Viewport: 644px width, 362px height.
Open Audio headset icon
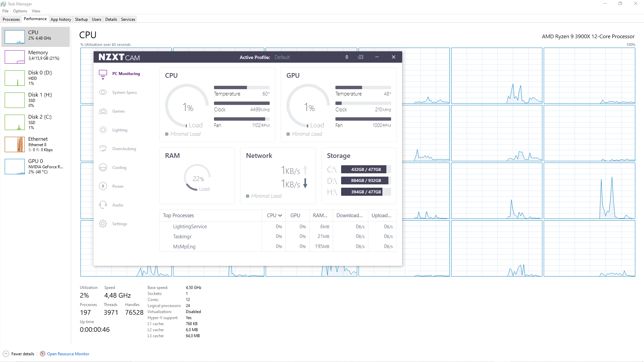tap(103, 205)
